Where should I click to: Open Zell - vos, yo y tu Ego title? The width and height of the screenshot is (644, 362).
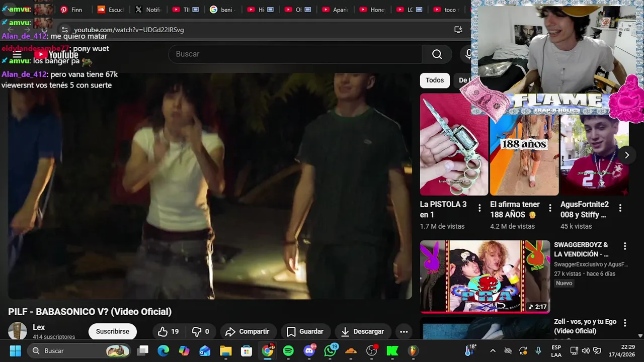coord(585,326)
